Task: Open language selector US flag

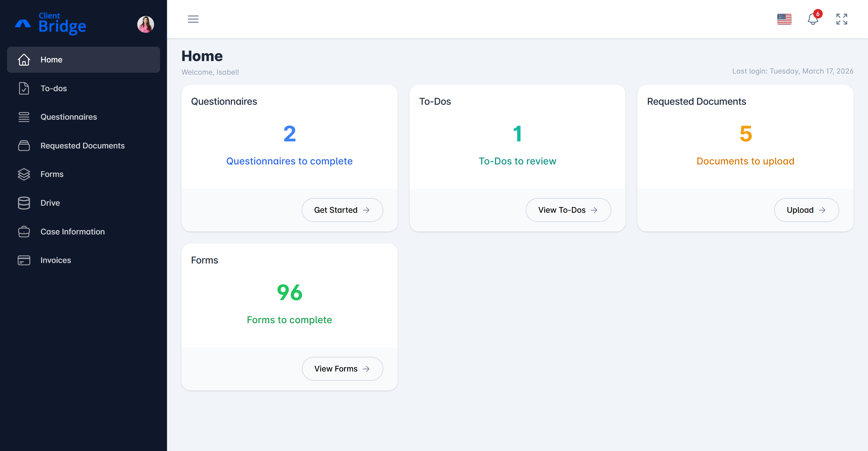Action: [x=784, y=19]
